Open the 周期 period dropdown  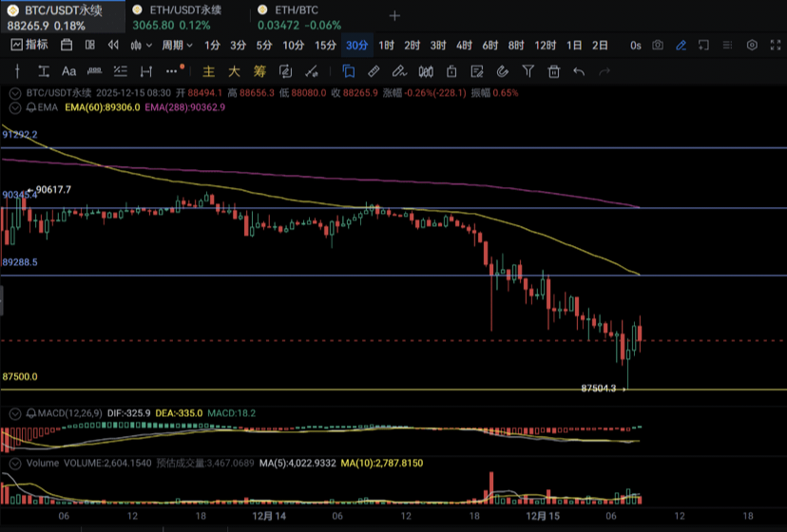point(177,45)
